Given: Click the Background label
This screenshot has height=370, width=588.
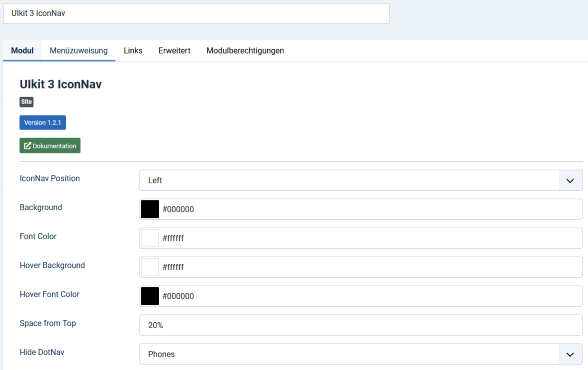Looking at the screenshot, I should pos(41,207).
